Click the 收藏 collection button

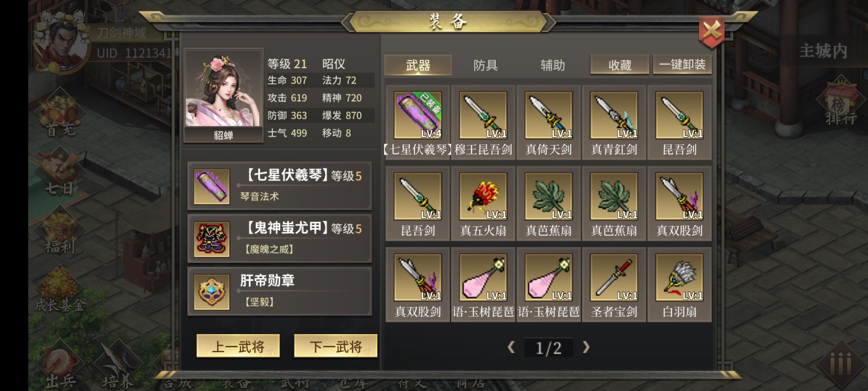pos(620,65)
